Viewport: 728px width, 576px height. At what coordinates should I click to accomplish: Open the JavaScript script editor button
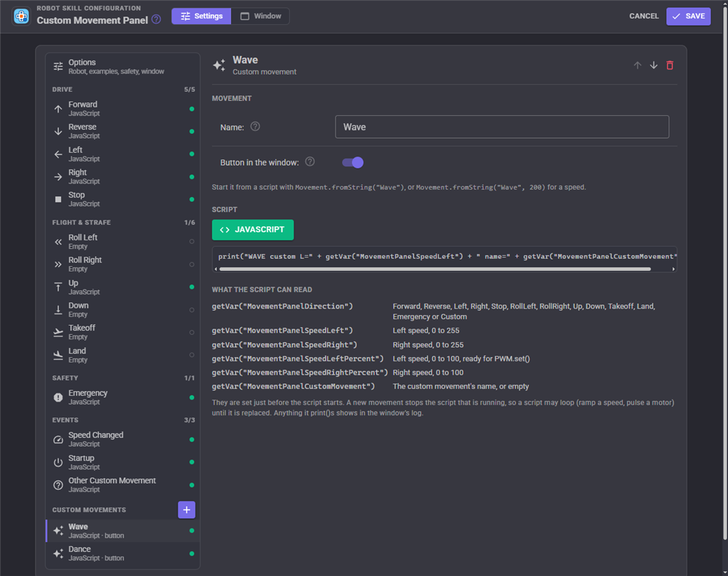coord(252,230)
